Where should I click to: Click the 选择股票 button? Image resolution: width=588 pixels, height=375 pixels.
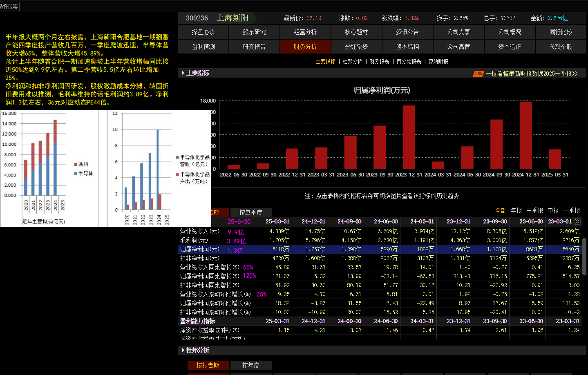click(x=9, y=7)
